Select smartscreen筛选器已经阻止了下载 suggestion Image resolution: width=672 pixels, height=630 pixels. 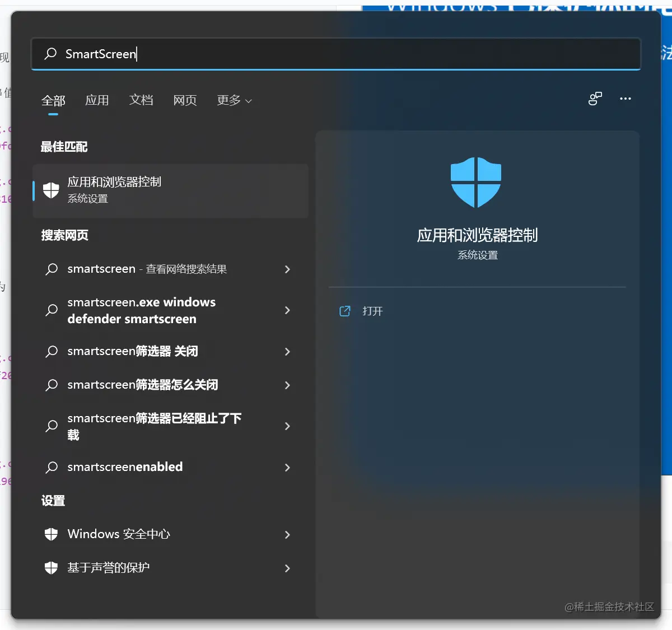(x=170, y=426)
